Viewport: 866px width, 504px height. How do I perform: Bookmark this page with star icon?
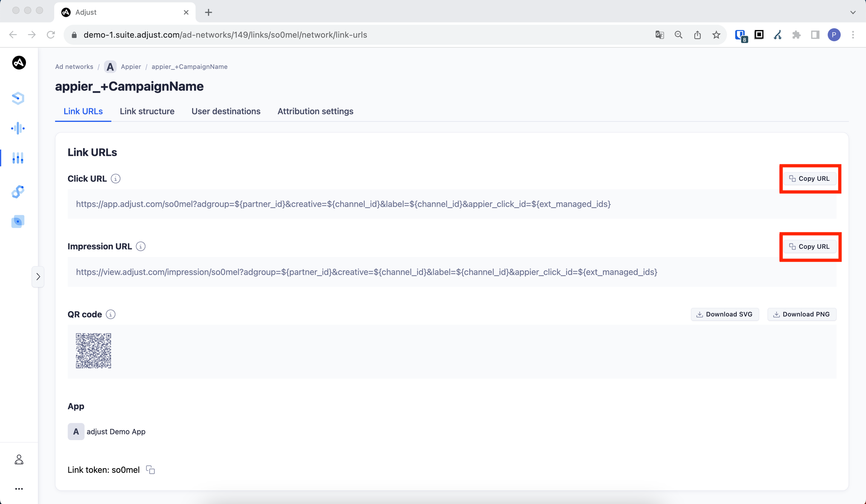point(716,35)
